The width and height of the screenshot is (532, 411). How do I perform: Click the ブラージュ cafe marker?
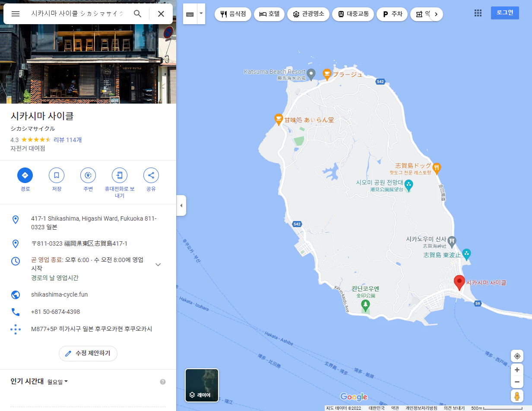(327, 74)
